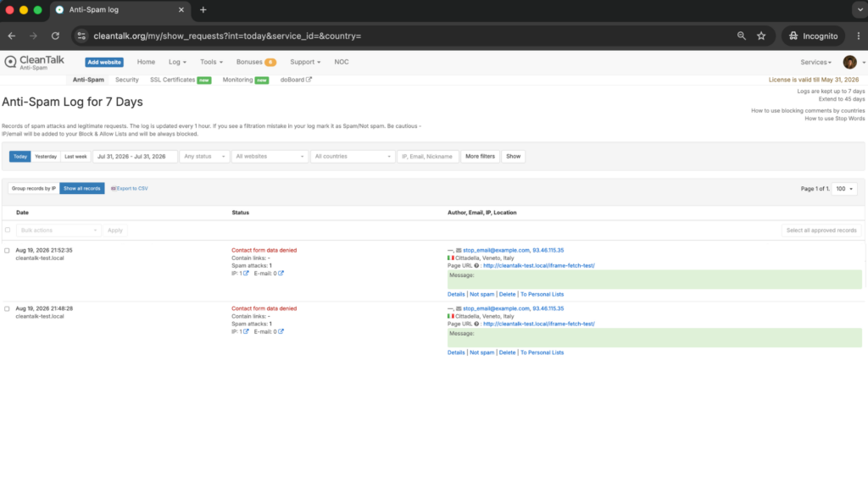
Task: Check the Aug 19, 2026 21:48:28 record checkbox
Action: pyautogui.click(x=7, y=308)
